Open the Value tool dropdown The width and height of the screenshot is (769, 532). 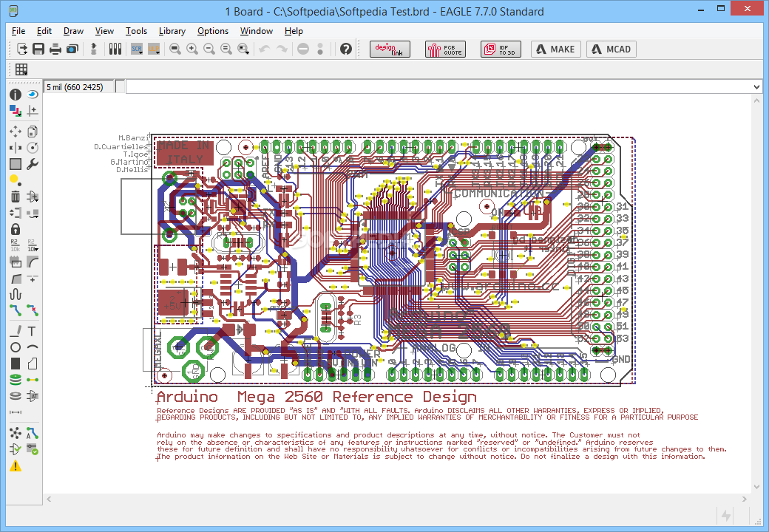[x=33, y=245]
